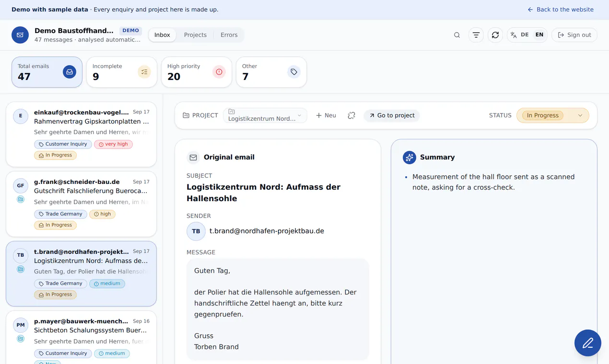609x364 pixels.
Task: Click the Go to project button
Action: point(392,115)
